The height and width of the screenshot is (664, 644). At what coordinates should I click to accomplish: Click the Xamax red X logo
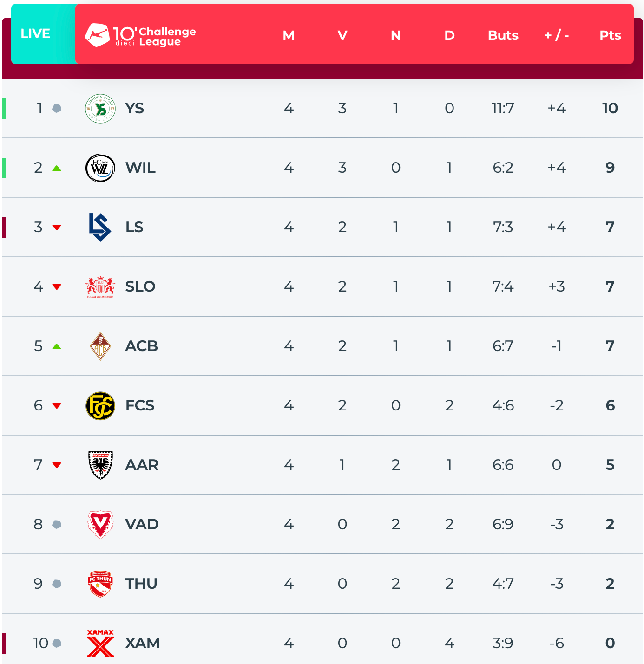100,643
